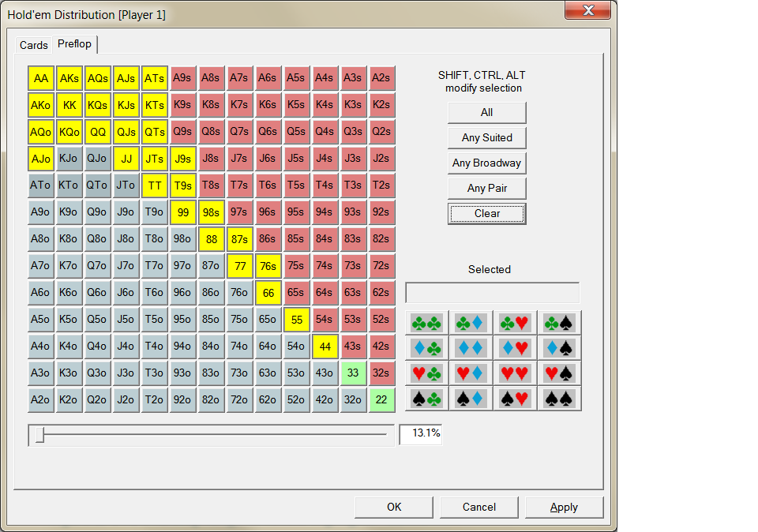Select the 98o hand cell
Viewport: 758px width, 532px height.
pyautogui.click(x=182, y=238)
